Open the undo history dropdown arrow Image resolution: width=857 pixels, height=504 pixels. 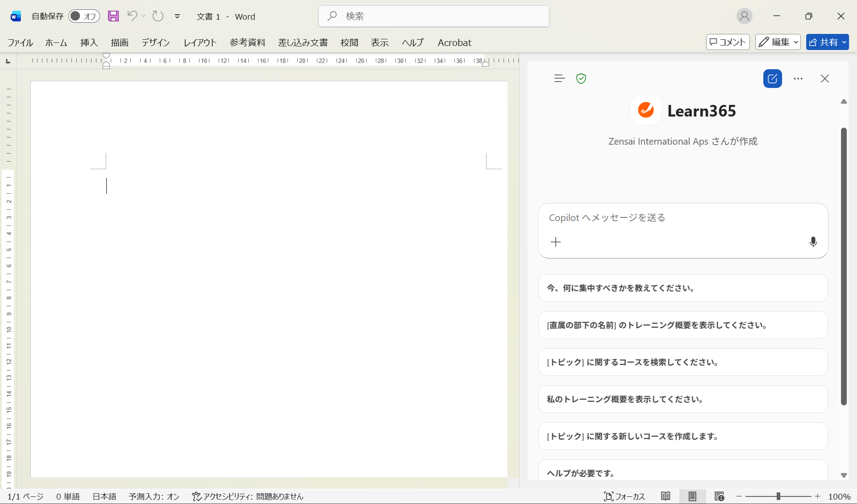(143, 16)
